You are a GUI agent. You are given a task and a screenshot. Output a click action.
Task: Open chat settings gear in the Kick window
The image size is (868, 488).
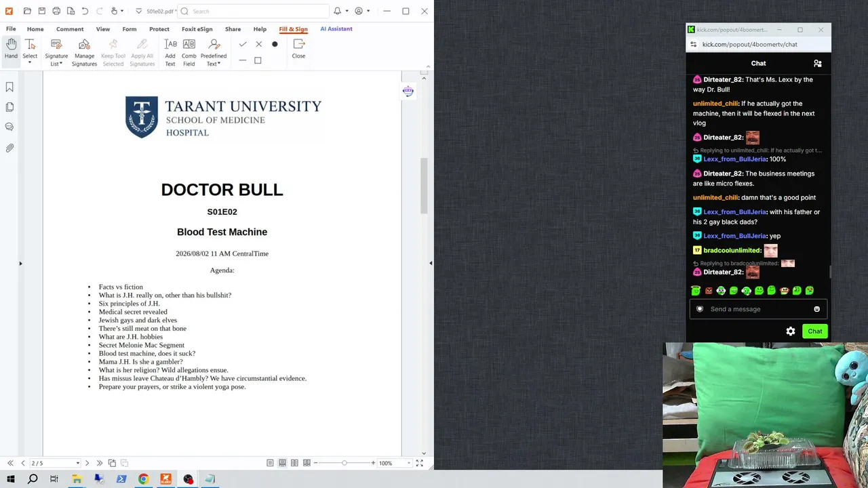pyautogui.click(x=791, y=331)
